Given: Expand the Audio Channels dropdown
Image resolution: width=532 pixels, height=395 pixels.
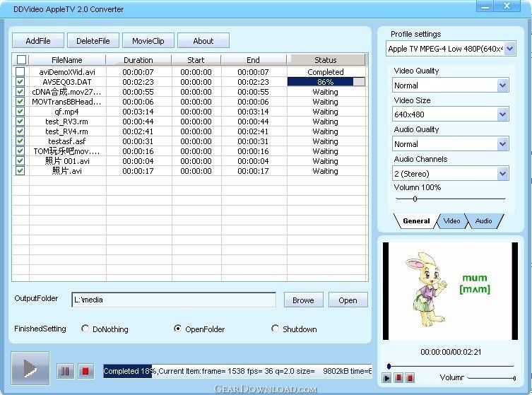Looking at the screenshot, I should click(x=503, y=174).
